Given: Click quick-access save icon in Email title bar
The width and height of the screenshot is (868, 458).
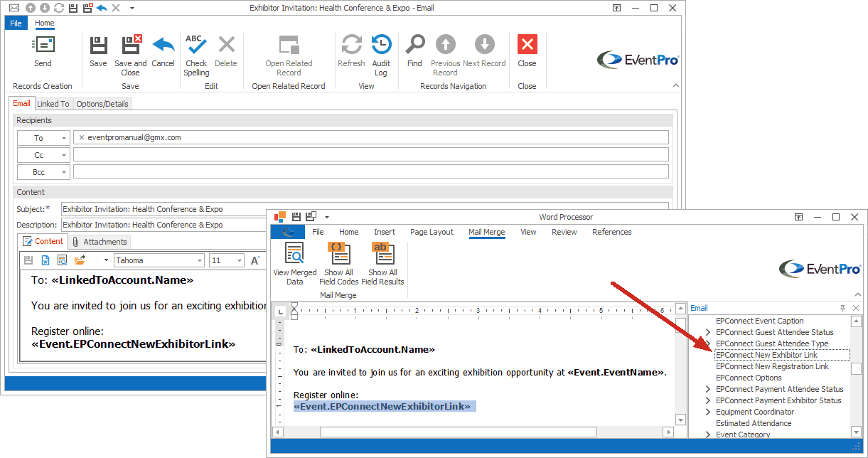Looking at the screenshot, I should 73,8.
